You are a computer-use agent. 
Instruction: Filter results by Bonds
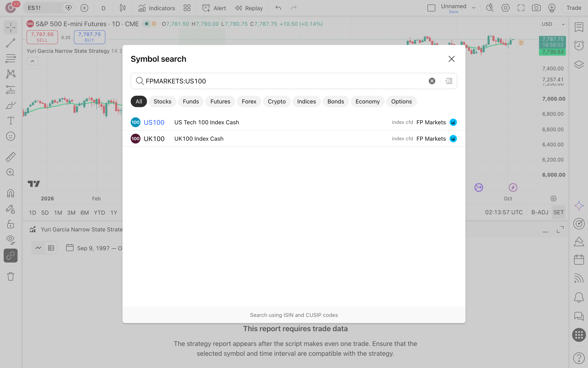[x=336, y=101]
